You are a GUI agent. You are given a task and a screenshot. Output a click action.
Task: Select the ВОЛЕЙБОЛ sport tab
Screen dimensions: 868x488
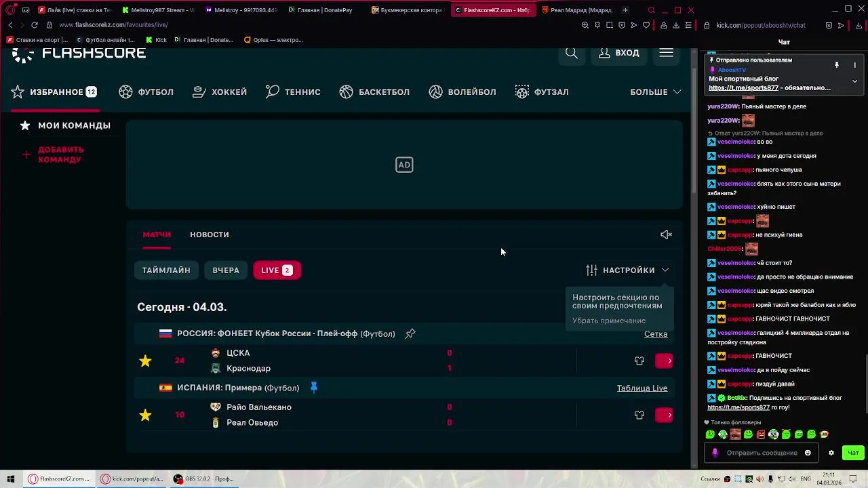pyautogui.click(x=462, y=91)
